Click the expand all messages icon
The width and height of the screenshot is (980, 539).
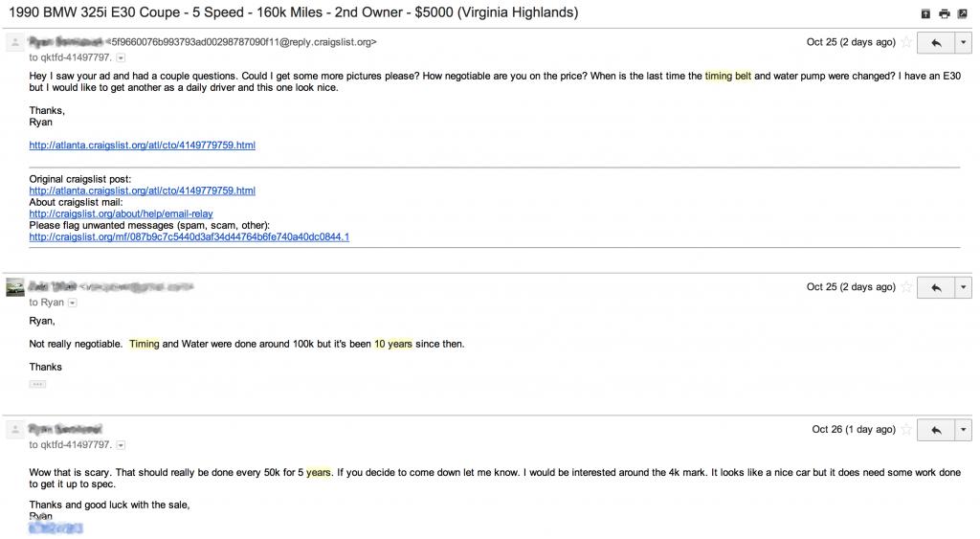click(x=925, y=14)
